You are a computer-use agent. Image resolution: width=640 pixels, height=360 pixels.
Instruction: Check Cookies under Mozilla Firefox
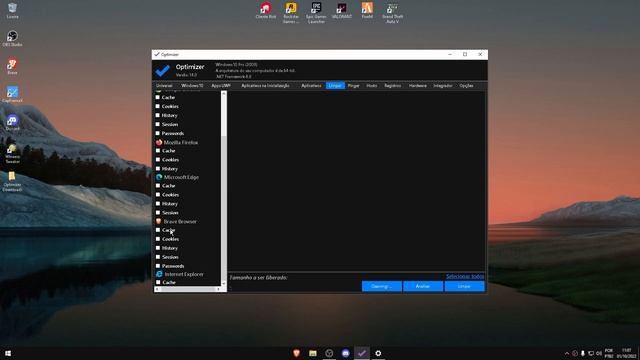(158, 160)
